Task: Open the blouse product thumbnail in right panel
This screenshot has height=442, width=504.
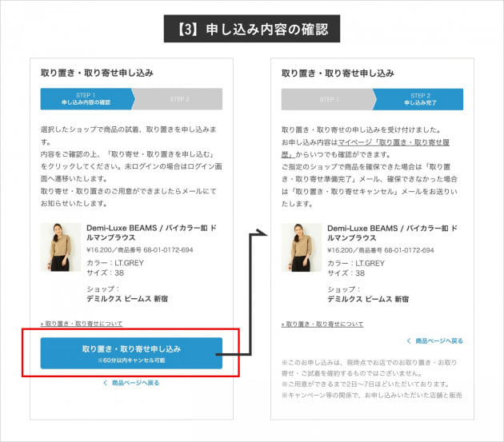Action: [302, 247]
